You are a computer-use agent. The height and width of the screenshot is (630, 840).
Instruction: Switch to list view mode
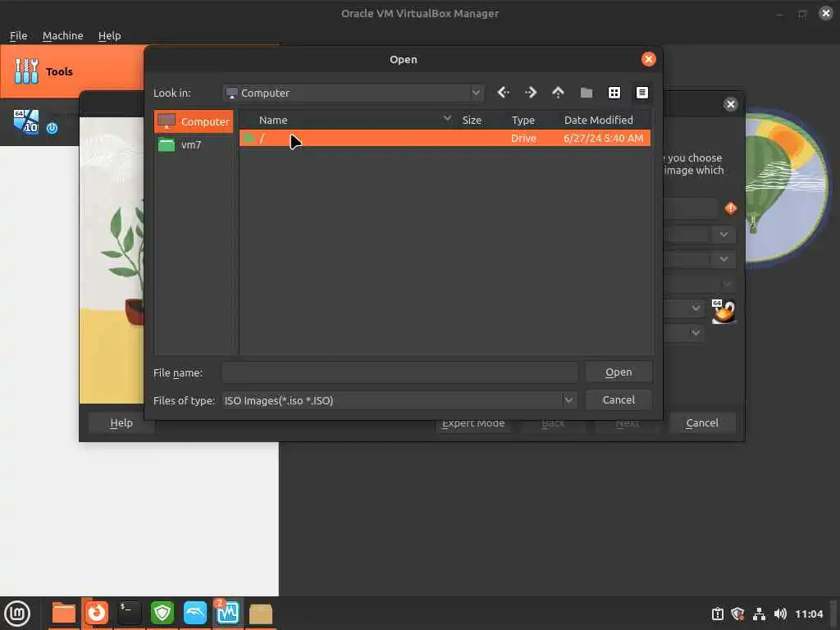tap(614, 93)
